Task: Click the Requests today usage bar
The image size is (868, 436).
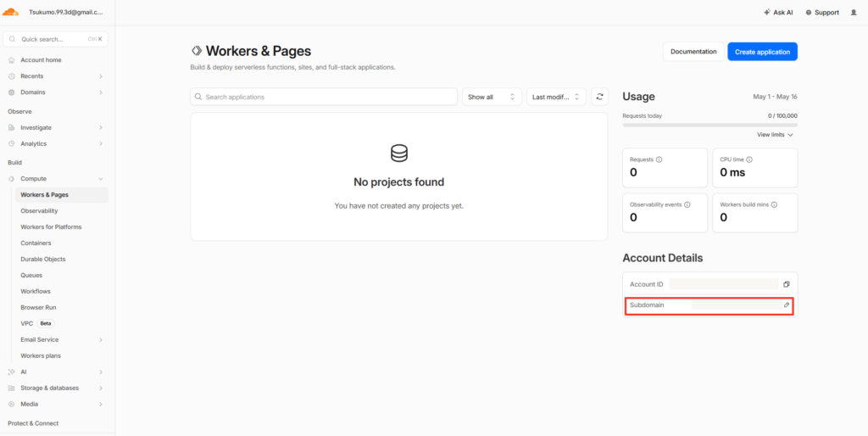Action: point(709,126)
